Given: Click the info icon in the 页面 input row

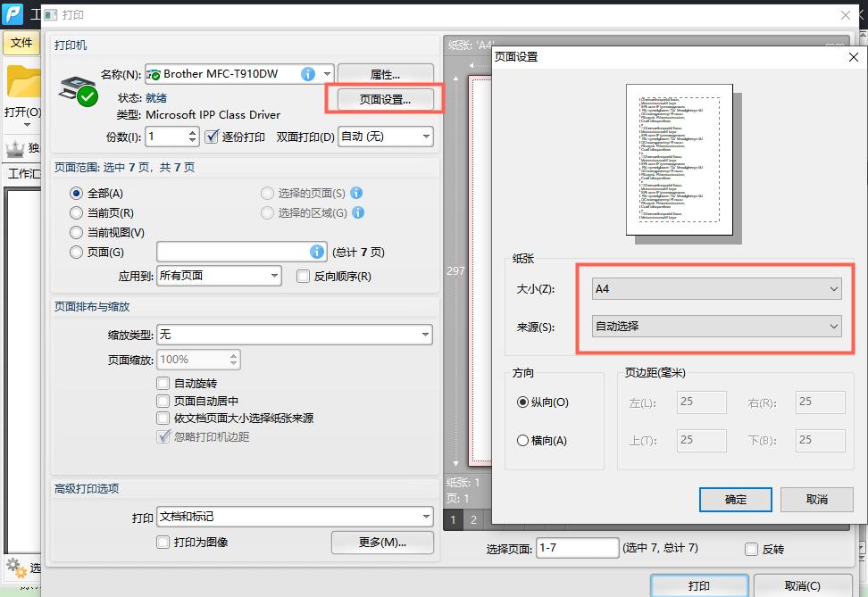Looking at the screenshot, I should (317, 252).
